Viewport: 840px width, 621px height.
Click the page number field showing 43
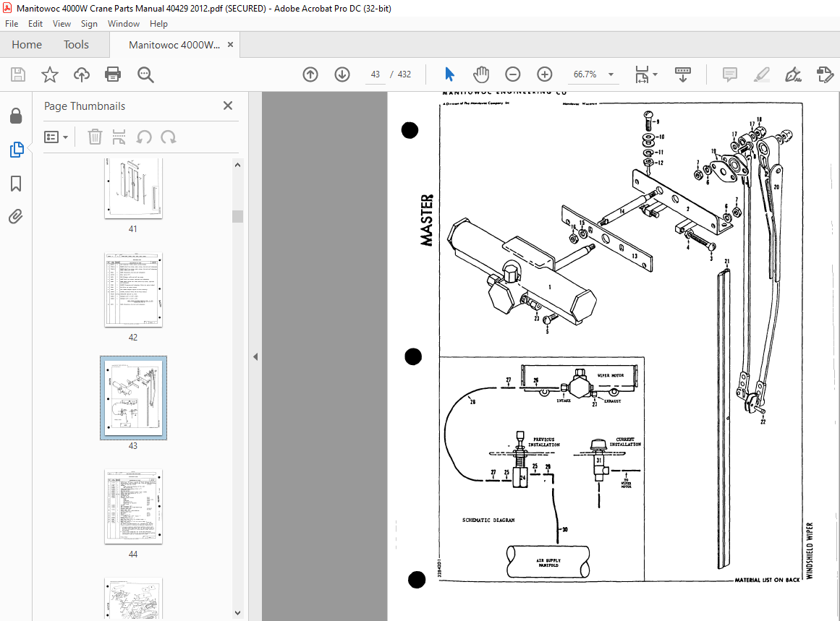[x=376, y=74]
